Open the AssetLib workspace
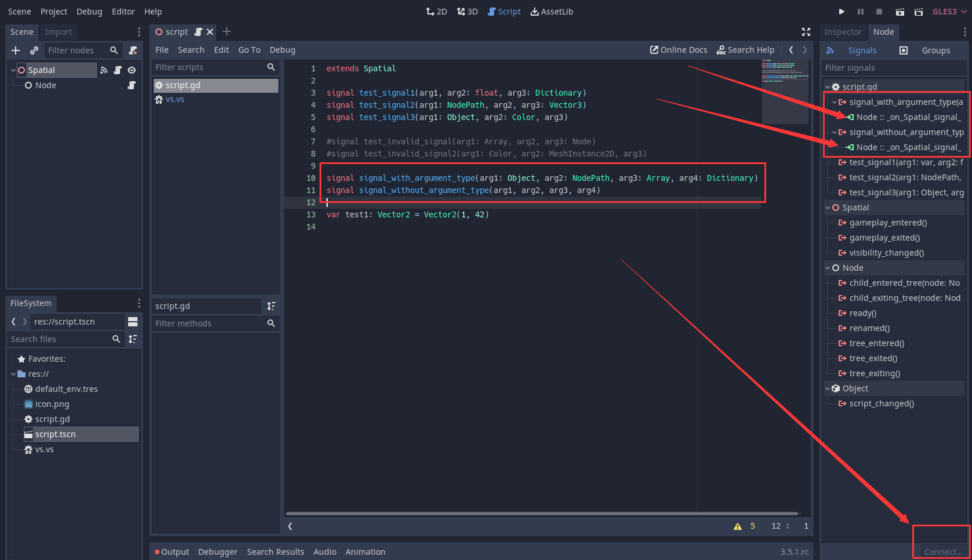Image resolution: width=972 pixels, height=560 pixels. (x=552, y=12)
